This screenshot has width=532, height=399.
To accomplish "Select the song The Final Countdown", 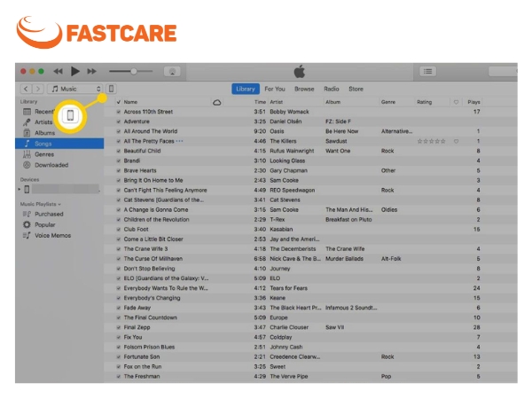I will pos(151,317).
